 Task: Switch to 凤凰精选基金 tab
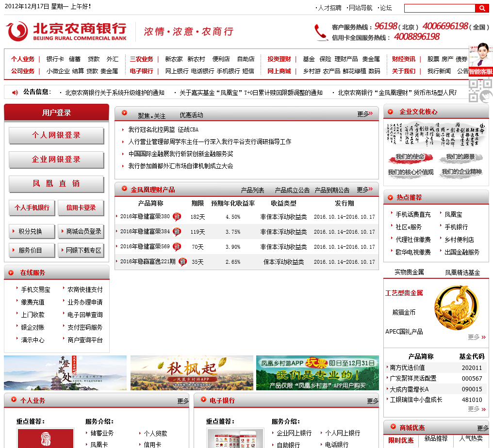point(462,272)
